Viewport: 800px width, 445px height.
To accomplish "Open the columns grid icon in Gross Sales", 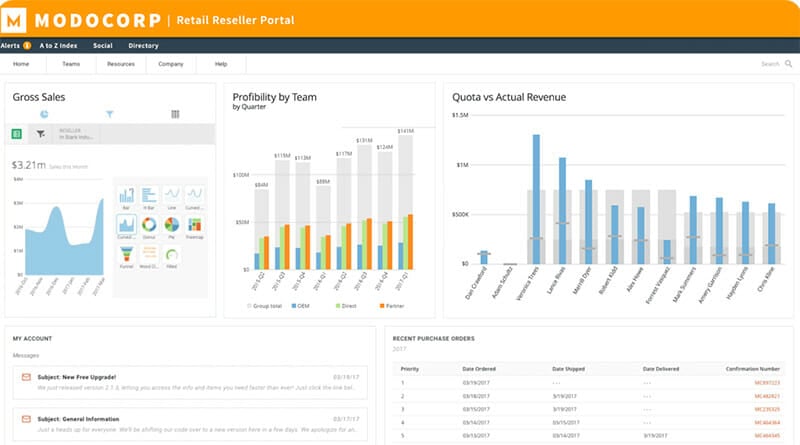I will click(x=175, y=114).
